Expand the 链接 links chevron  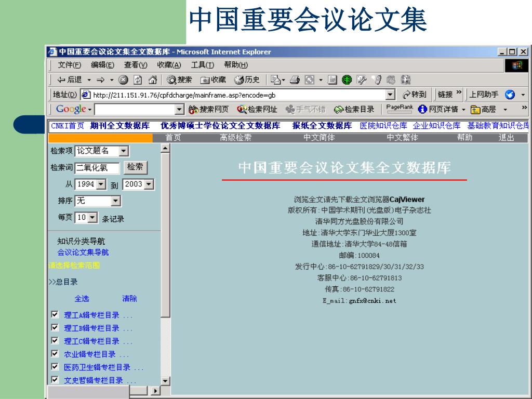pos(459,92)
